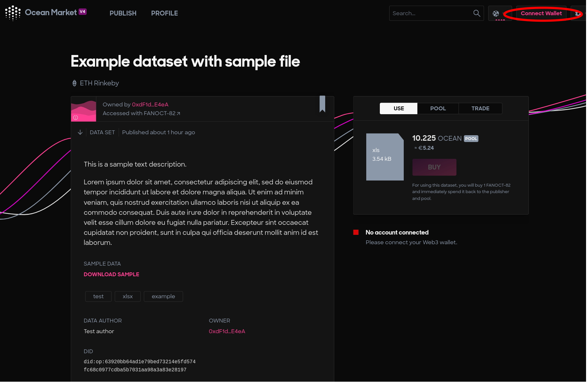Open the PUBLISH page
Image resolution: width=588 pixels, height=383 pixels.
[123, 13]
